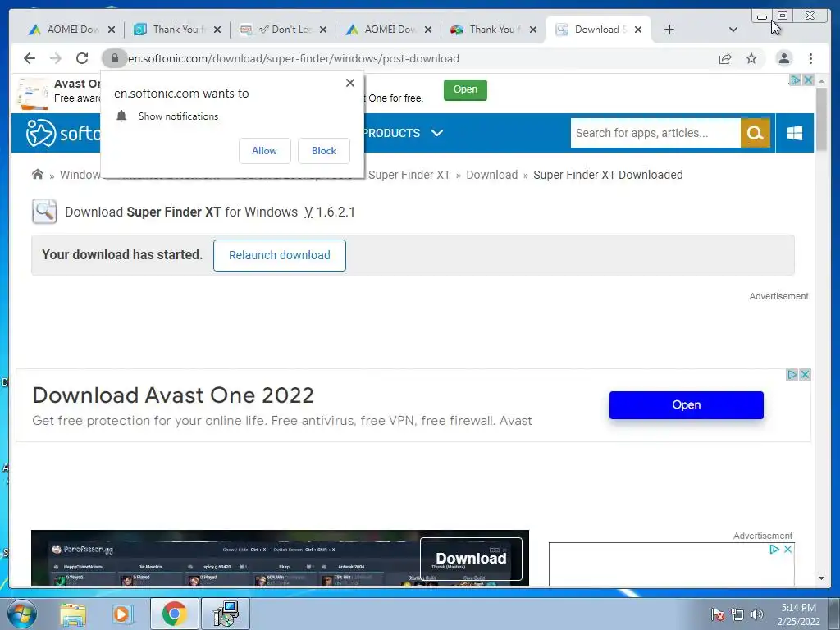The height and width of the screenshot is (630, 840).
Task: Close the Avast One 2022 ad
Action: pos(805,374)
